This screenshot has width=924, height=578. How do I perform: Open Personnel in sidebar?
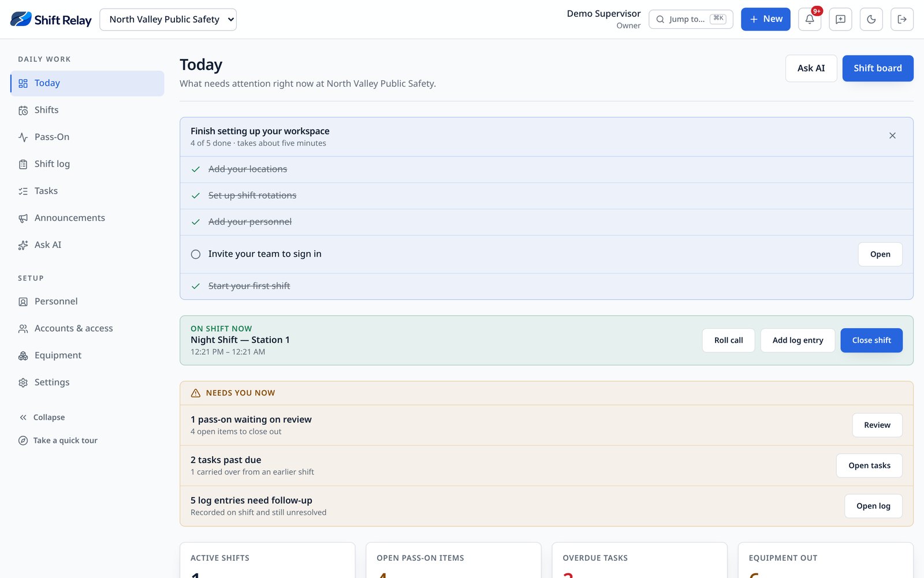(x=87, y=302)
